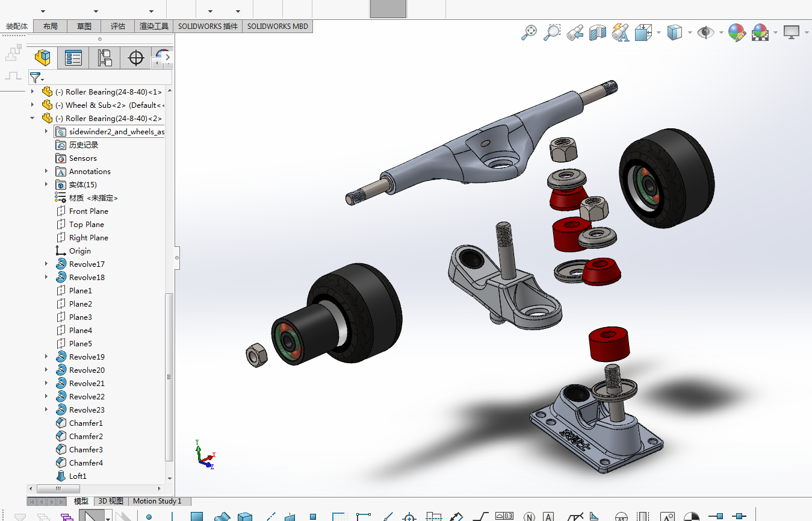Screen dimensions: 812x521
Task: Toggle the Hide/Show Items eye icon
Action: pos(705,33)
